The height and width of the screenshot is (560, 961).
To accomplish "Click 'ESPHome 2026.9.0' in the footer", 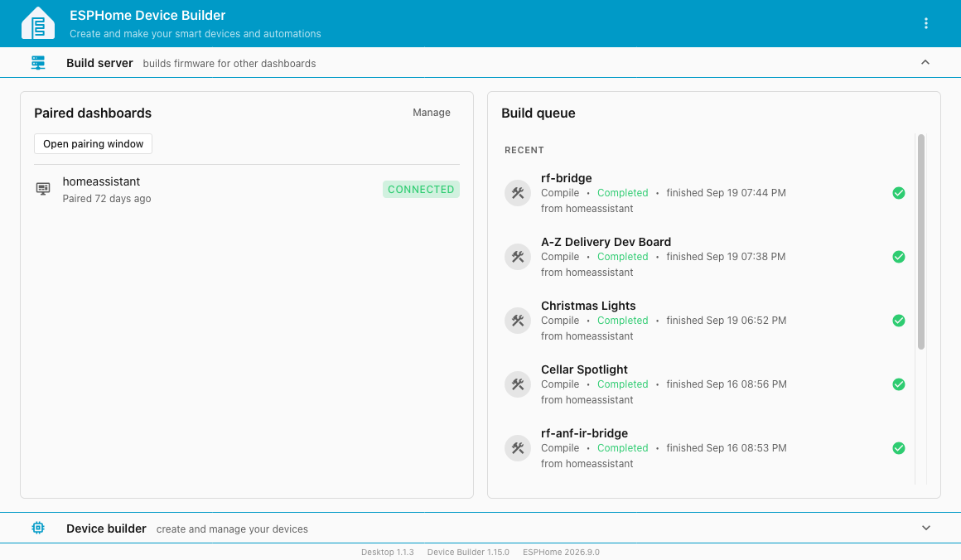I will coord(561,552).
